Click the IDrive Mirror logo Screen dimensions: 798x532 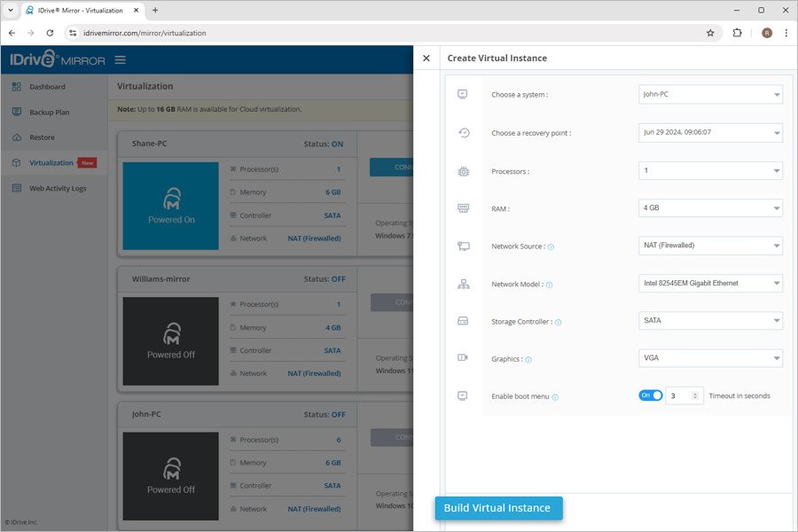57,59
